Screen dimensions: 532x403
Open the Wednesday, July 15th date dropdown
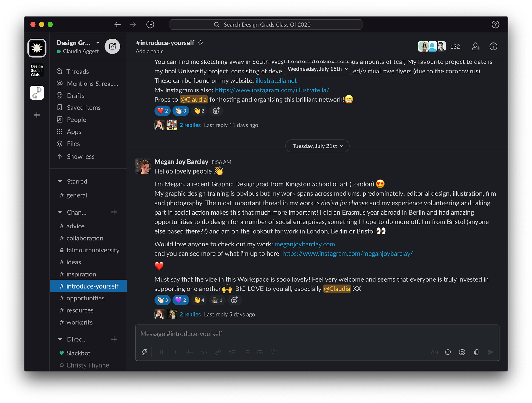pyautogui.click(x=318, y=69)
